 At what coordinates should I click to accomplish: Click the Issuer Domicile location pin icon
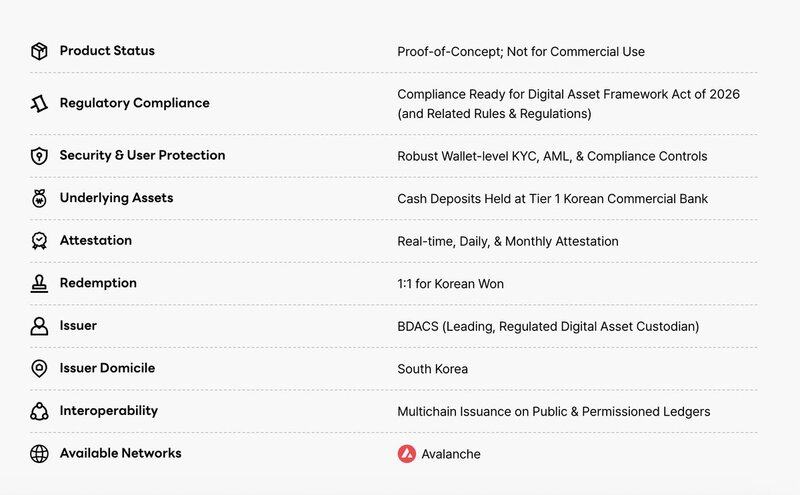click(x=39, y=368)
